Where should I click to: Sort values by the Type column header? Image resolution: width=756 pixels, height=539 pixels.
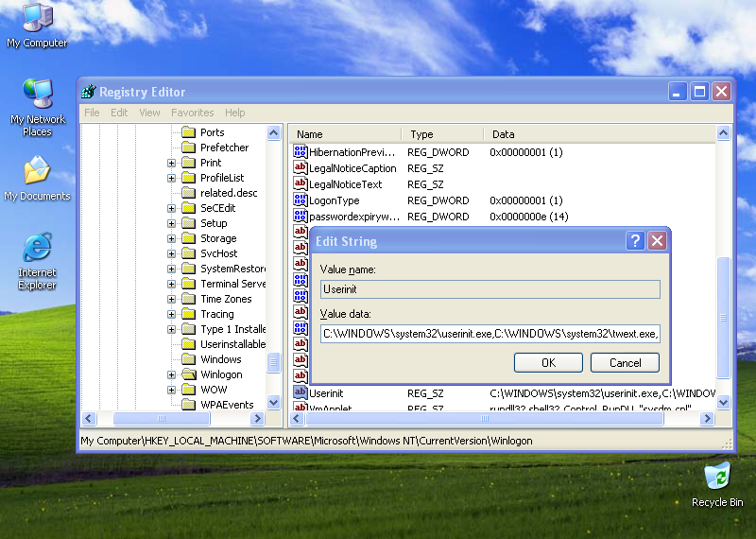coord(441,134)
